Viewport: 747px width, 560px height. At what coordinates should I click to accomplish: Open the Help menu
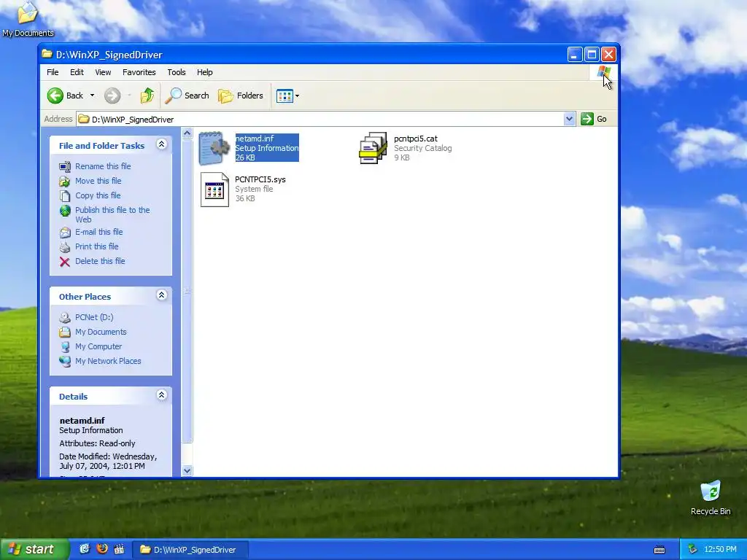[x=205, y=72]
